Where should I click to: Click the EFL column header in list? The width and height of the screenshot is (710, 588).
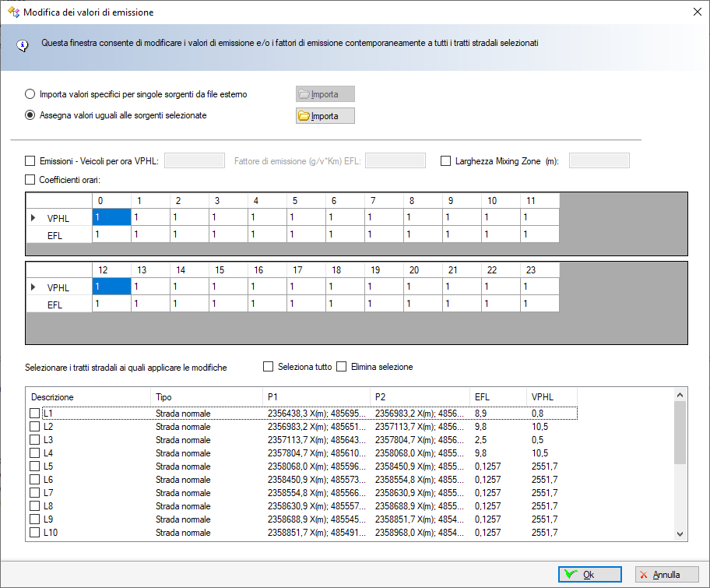496,396
